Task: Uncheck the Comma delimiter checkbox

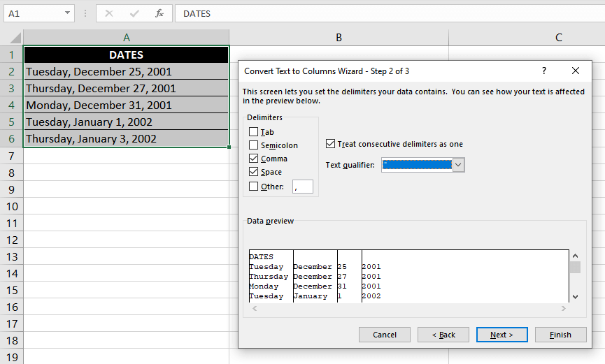Action: [253, 158]
